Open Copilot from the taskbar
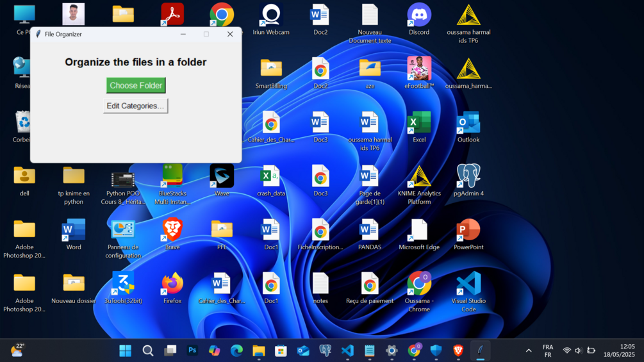Image resolution: width=644 pixels, height=362 pixels. [x=215, y=350]
